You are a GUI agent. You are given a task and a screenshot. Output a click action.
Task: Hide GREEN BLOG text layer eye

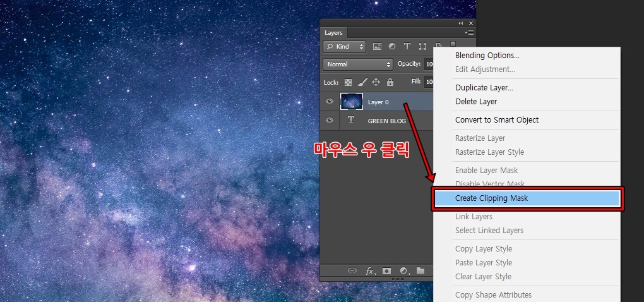pos(330,121)
